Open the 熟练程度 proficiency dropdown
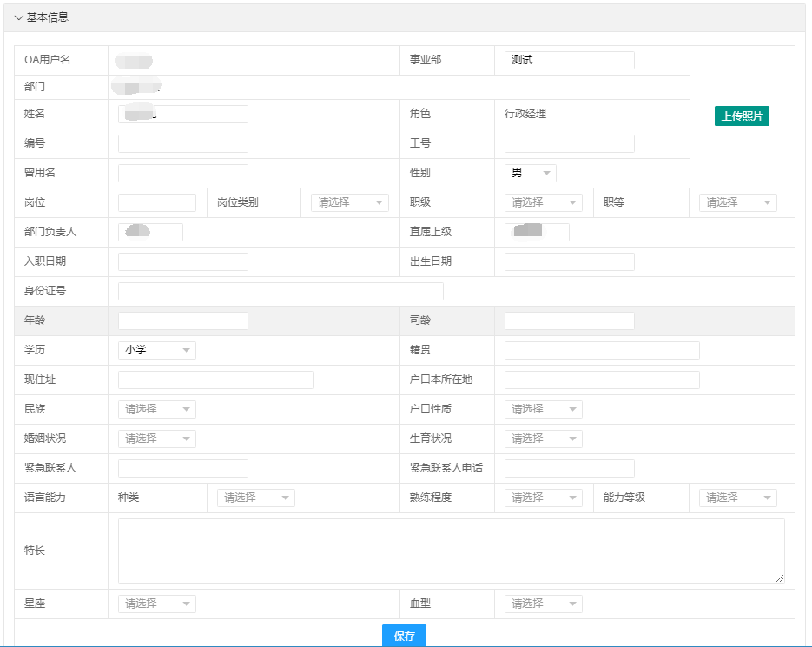This screenshot has width=812, height=647. pyautogui.click(x=543, y=498)
